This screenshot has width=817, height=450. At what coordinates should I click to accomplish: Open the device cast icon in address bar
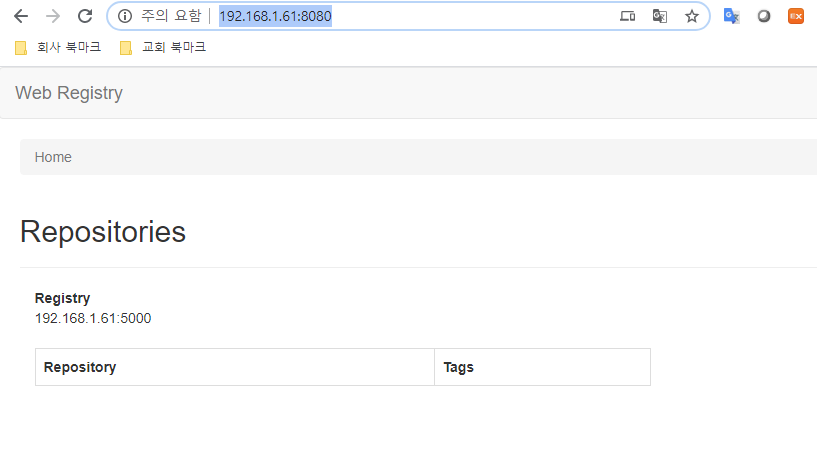(x=627, y=16)
